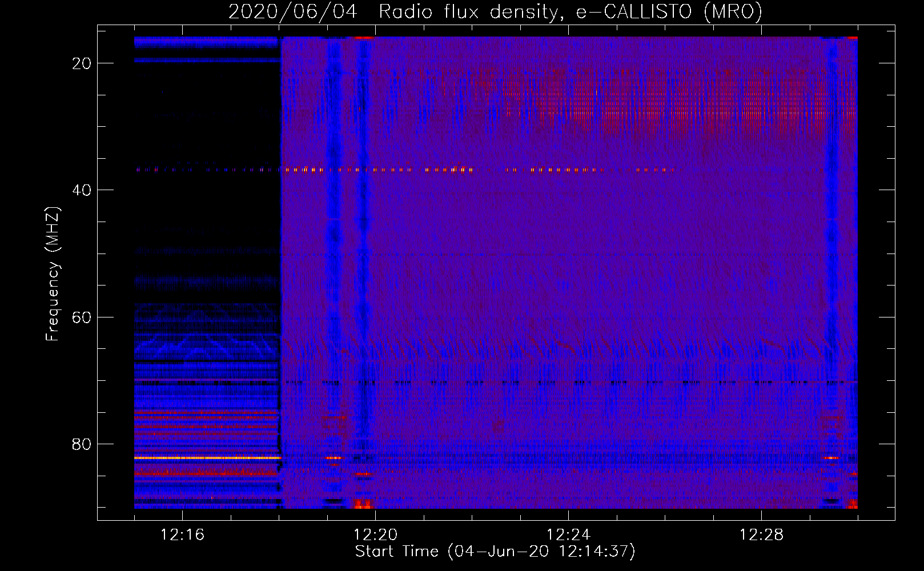Click the 12:16 time tick label
924x571 pixels.
pos(182,535)
